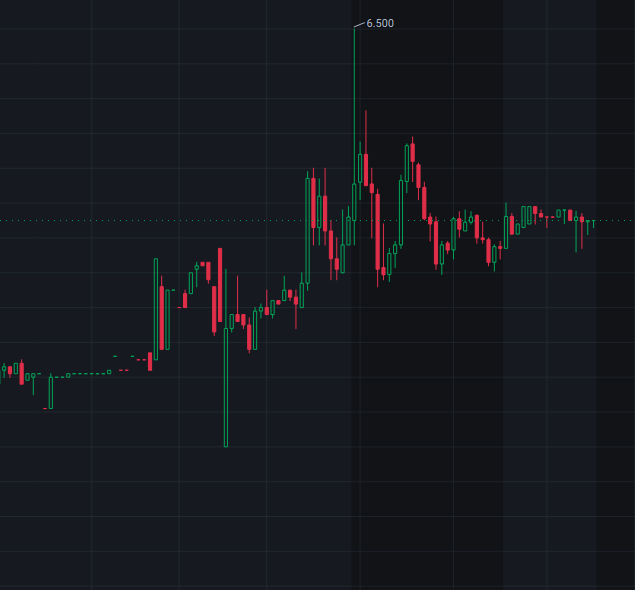Click the dotted current price line
635x590 pixels.
(318, 221)
